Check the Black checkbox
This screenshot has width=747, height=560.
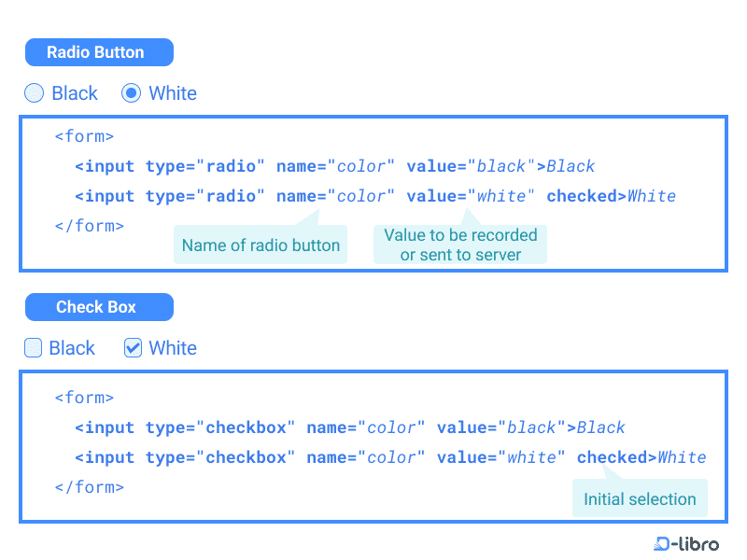pyautogui.click(x=34, y=347)
